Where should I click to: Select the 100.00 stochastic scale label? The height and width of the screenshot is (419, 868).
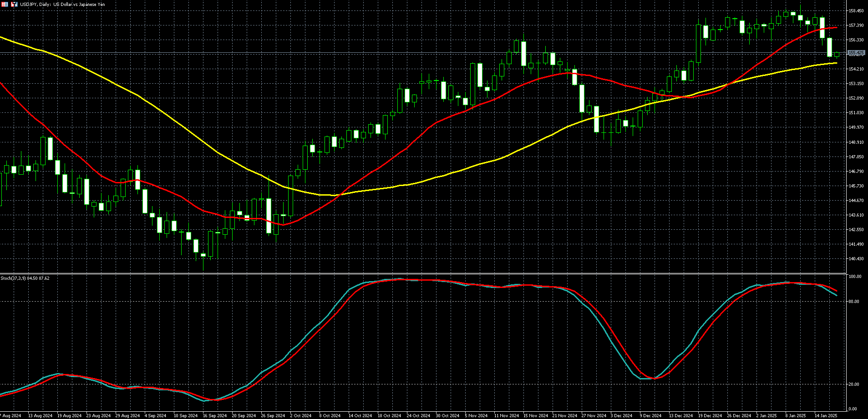pos(855,277)
